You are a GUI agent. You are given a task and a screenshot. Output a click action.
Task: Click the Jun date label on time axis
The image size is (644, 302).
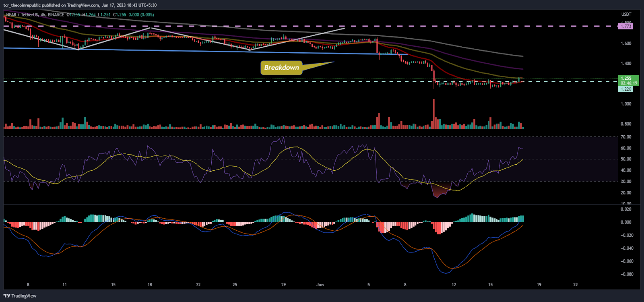320,285
